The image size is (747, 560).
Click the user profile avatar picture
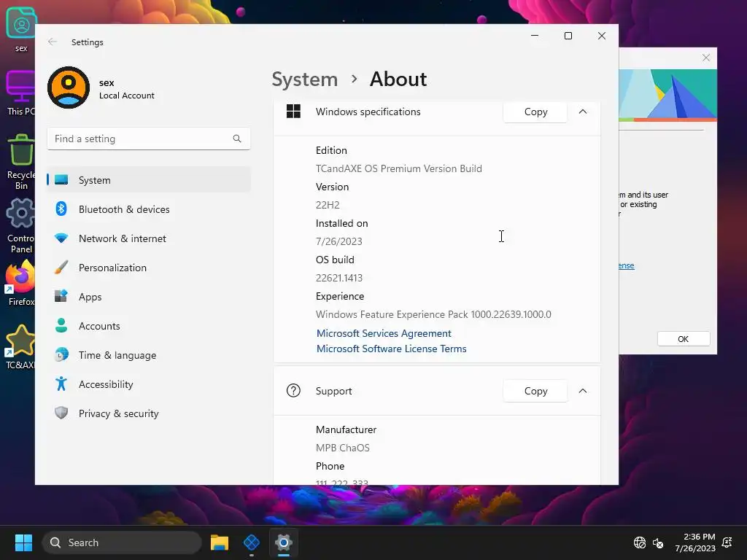tap(69, 87)
